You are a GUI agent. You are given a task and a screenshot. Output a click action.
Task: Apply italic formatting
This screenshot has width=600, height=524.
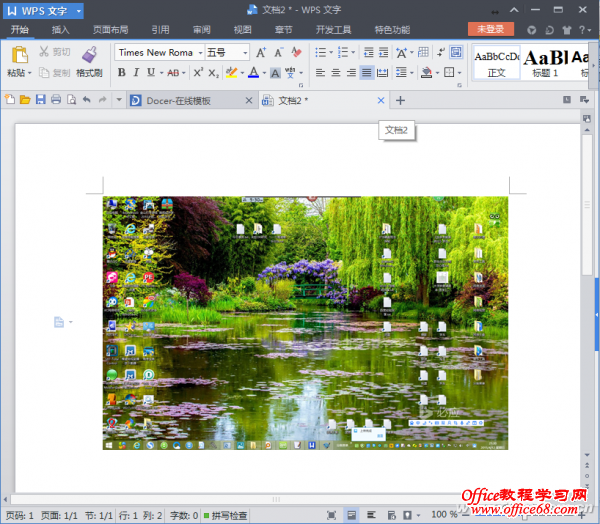pyautogui.click(x=136, y=73)
